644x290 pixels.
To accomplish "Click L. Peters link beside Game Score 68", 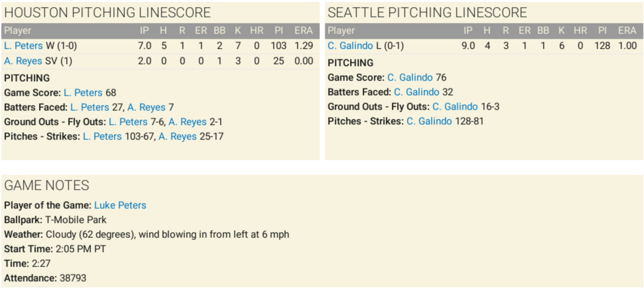I will [x=83, y=93].
